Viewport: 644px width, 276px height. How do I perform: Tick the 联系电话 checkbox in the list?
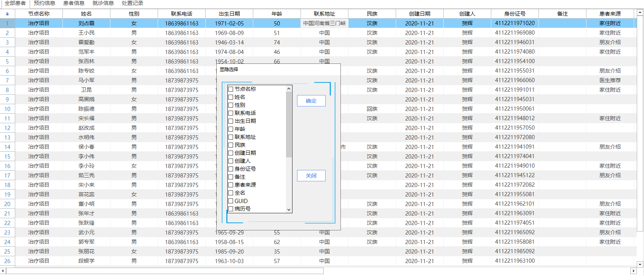pos(230,113)
